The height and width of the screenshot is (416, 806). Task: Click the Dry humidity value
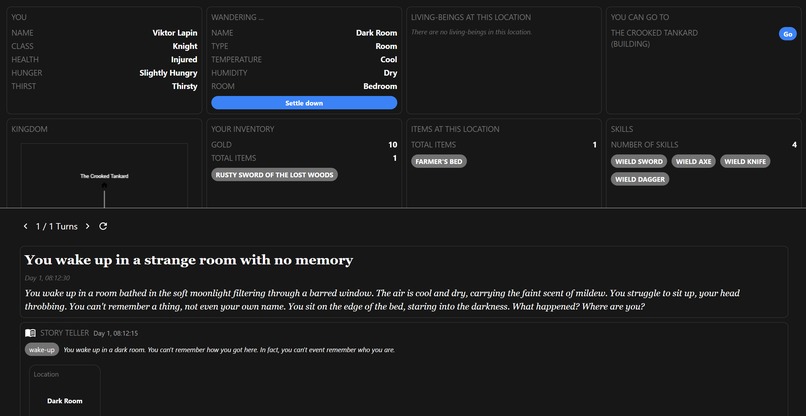coord(390,73)
